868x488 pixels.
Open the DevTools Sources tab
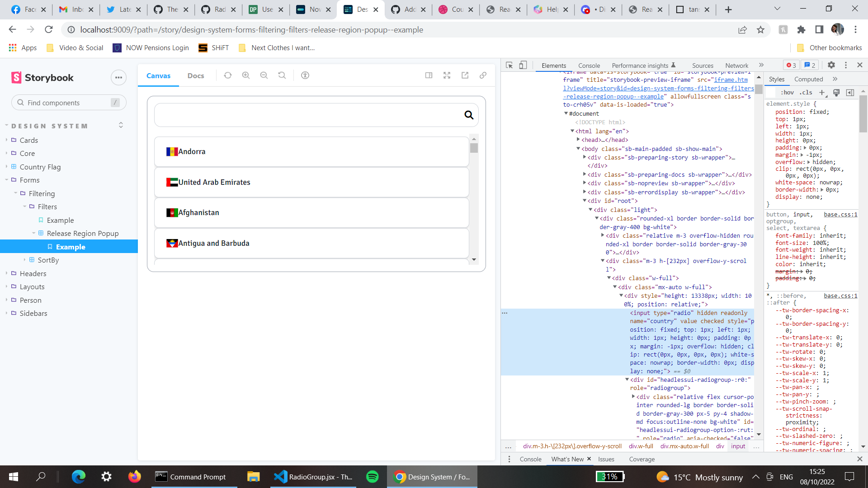703,66
